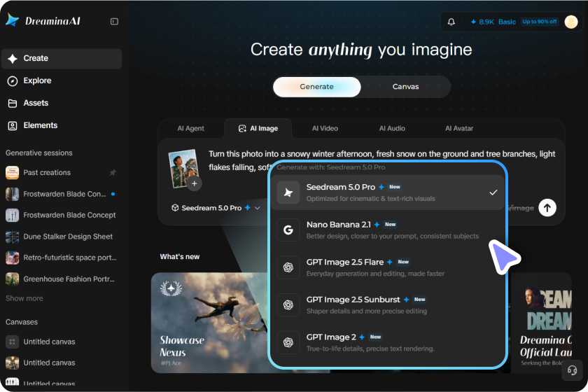588x392 pixels.
Task: Open the AI Video tab
Action: point(325,128)
